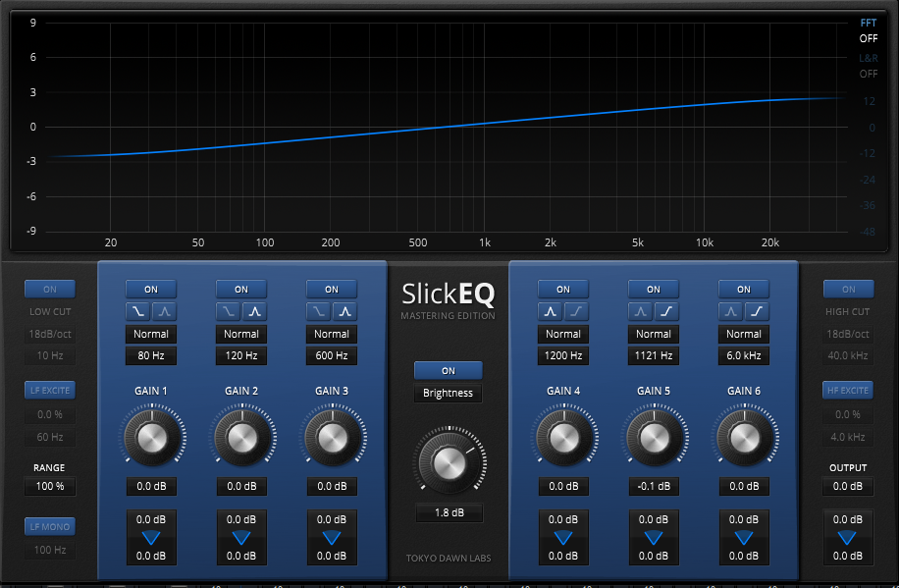This screenshot has height=588, width=899.
Task: Toggle FFT analyzer OFF setting
Action: pyautogui.click(x=868, y=38)
